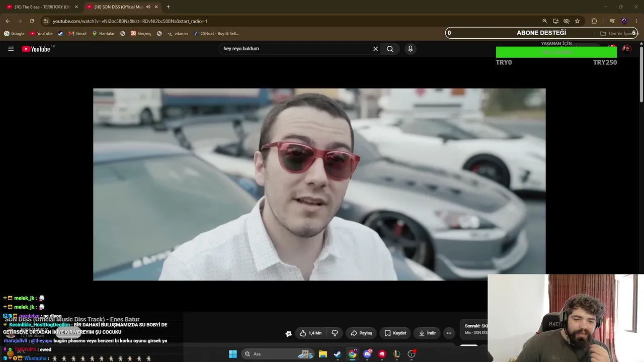The image size is (644, 362).
Task: Go to YouTube home via the logo
Action: (x=36, y=49)
